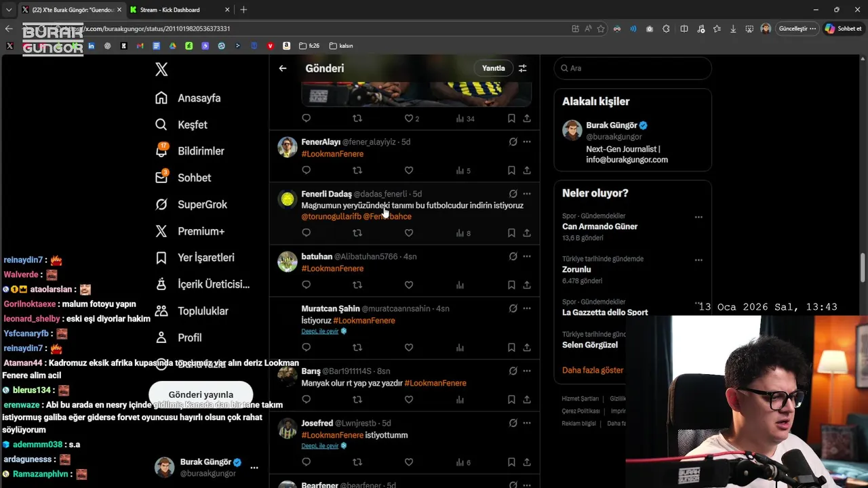Like batuhan's post
Viewport: 868px width, 488px height.
(409, 285)
